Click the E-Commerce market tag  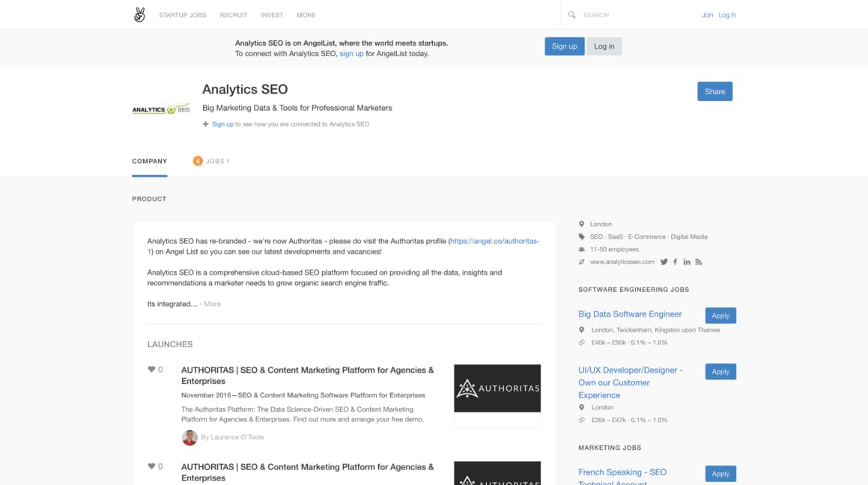(x=646, y=237)
